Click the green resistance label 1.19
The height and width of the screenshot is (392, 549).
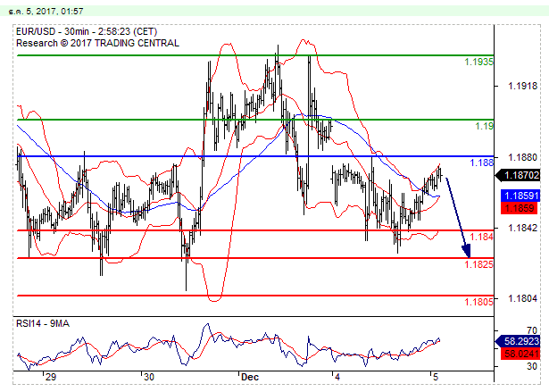click(484, 126)
